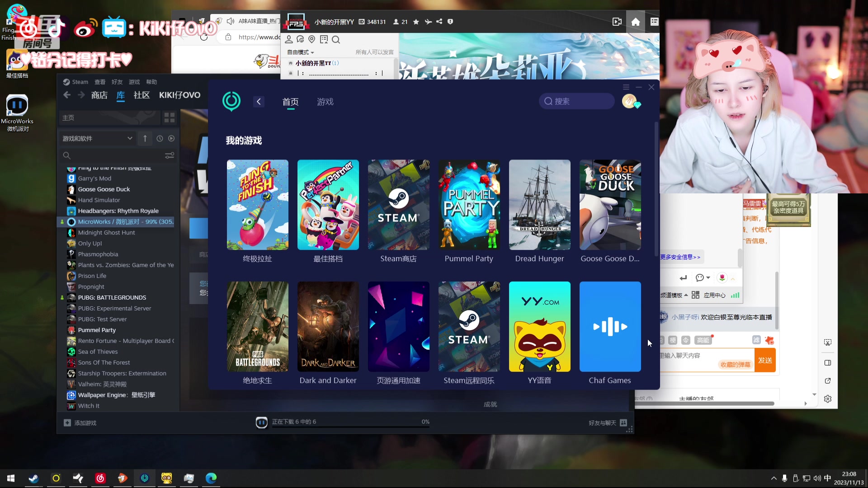
Task: Select Sea of Thieves in Steam library
Action: (x=98, y=352)
